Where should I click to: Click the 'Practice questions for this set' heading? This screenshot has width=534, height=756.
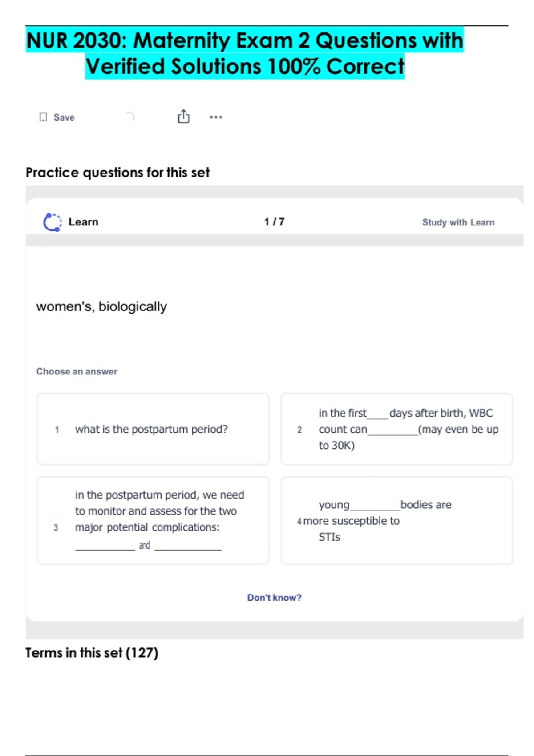pyautogui.click(x=117, y=173)
